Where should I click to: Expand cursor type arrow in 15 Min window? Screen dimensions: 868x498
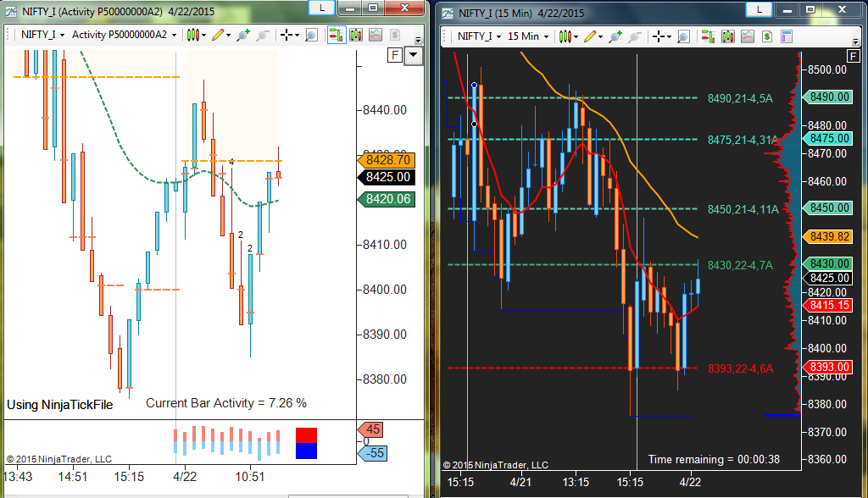669,37
